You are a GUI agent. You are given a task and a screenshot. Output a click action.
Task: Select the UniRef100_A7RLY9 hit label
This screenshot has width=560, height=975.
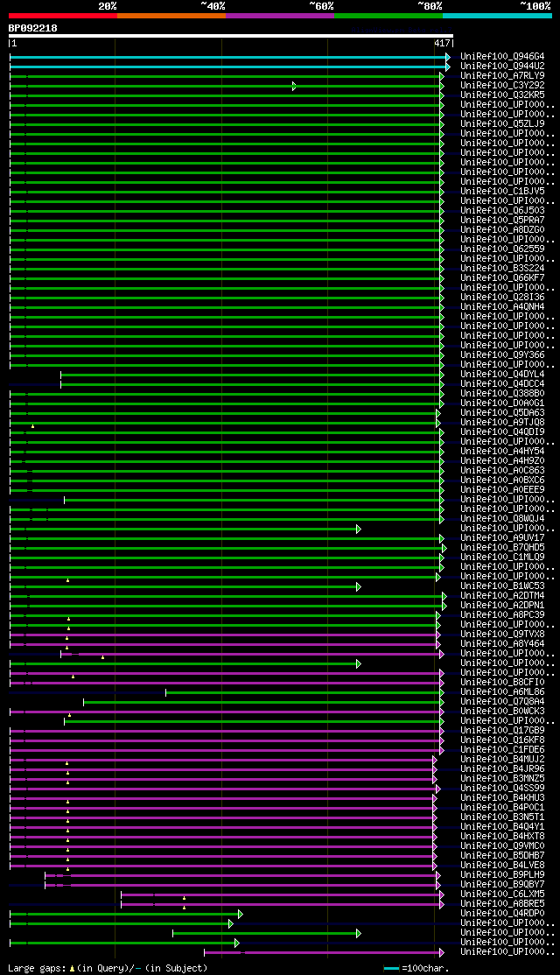(503, 76)
